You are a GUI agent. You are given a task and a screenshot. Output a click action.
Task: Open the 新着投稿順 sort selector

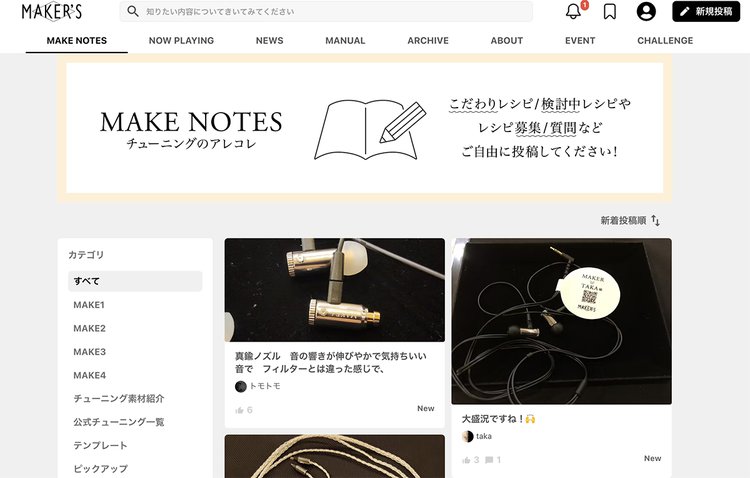(x=623, y=221)
